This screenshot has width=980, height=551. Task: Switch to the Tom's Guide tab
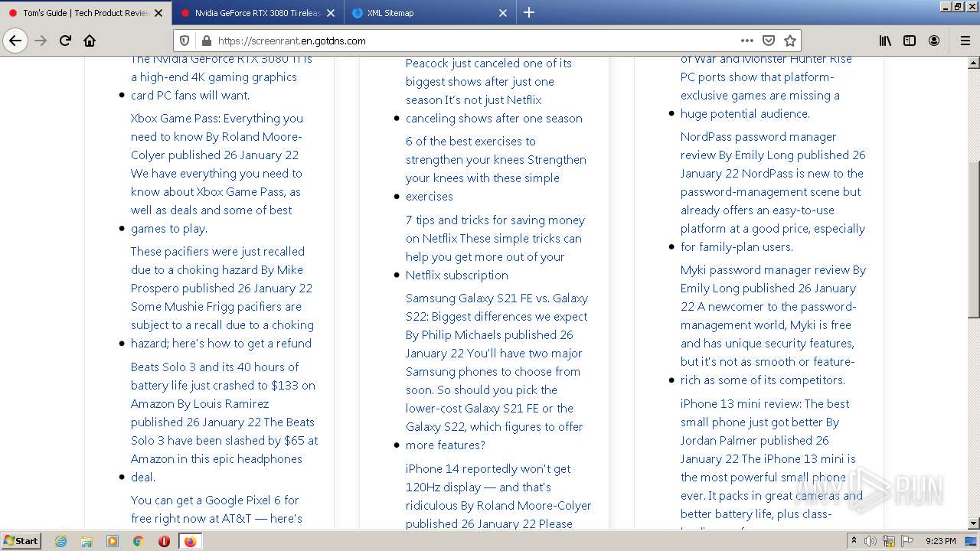[x=86, y=13]
